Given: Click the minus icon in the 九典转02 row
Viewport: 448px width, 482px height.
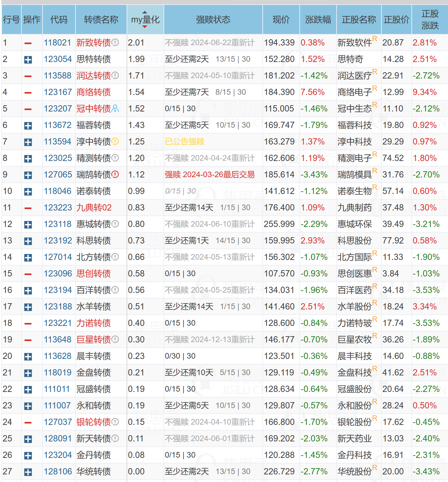Looking at the screenshot, I should click(28, 208).
